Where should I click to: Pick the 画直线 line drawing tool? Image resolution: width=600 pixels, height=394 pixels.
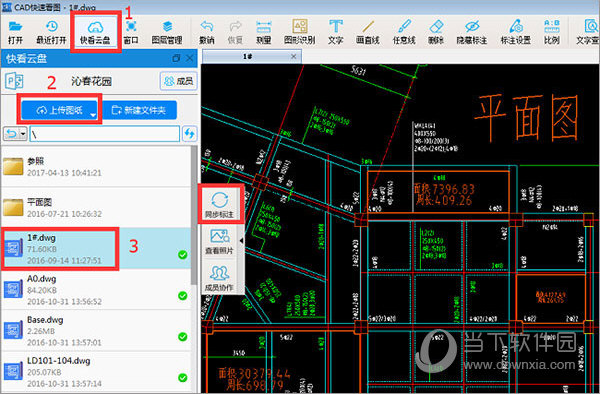[368, 32]
